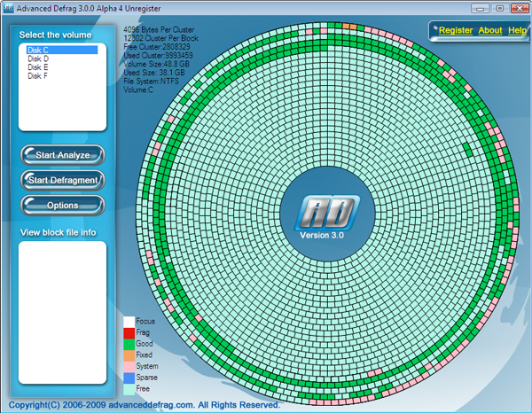This screenshot has width=532, height=413.
Task: Choose Disk E volume
Action: 37,67
